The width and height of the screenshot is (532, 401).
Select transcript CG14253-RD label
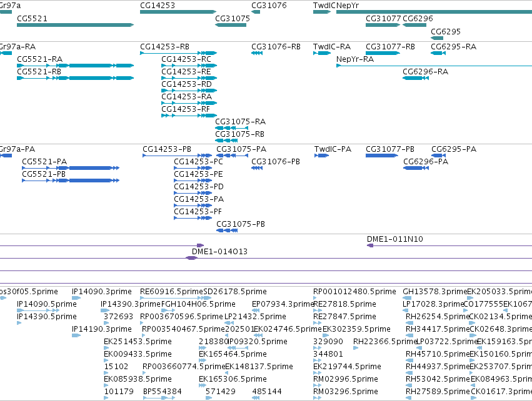(x=187, y=84)
